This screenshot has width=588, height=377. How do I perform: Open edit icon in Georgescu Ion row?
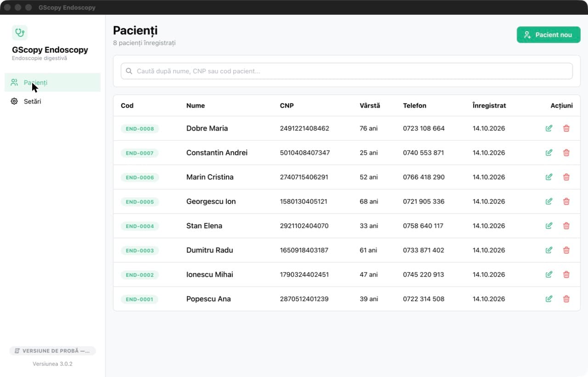click(x=548, y=201)
